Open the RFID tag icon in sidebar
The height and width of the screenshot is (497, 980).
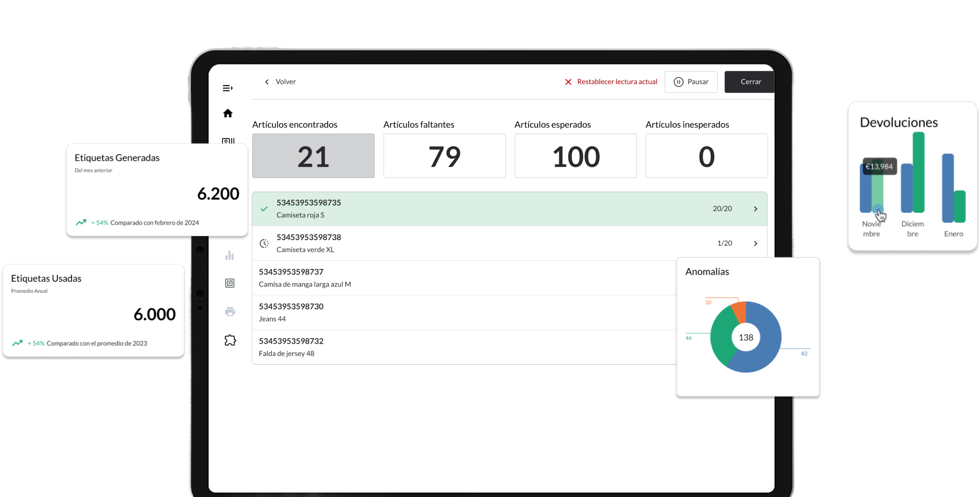230,283
